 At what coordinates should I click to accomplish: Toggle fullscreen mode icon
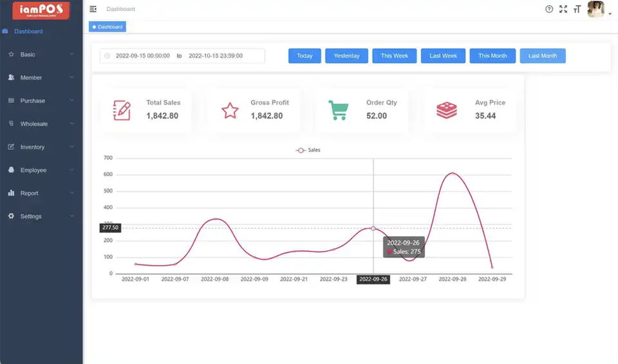[563, 9]
